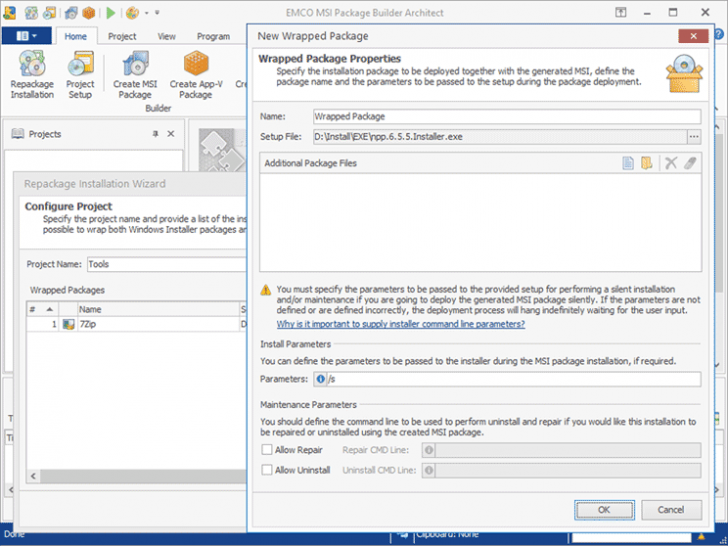Click the Delete X icon in Additional Package Files
The width and height of the screenshot is (728, 546).
pyautogui.click(x=670, y=163)
